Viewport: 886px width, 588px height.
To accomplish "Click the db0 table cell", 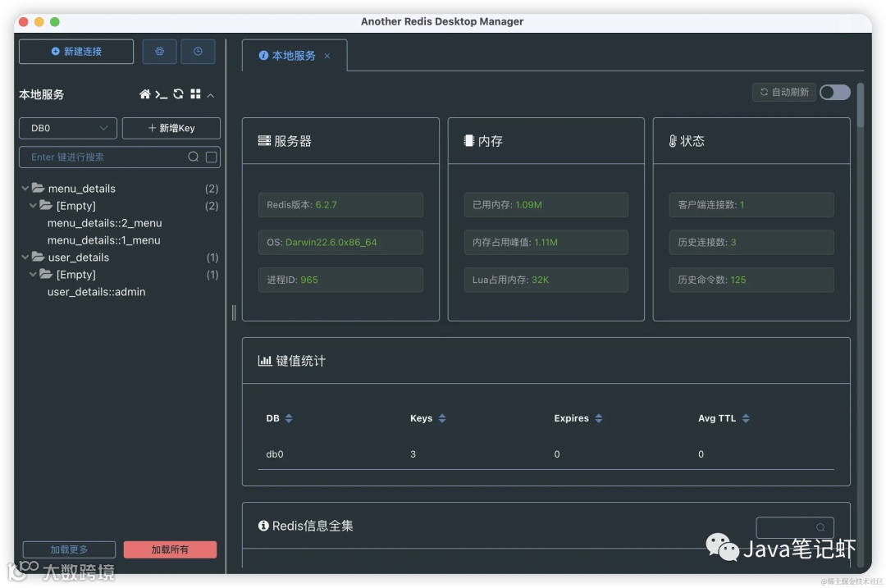I will click(275, 454).
